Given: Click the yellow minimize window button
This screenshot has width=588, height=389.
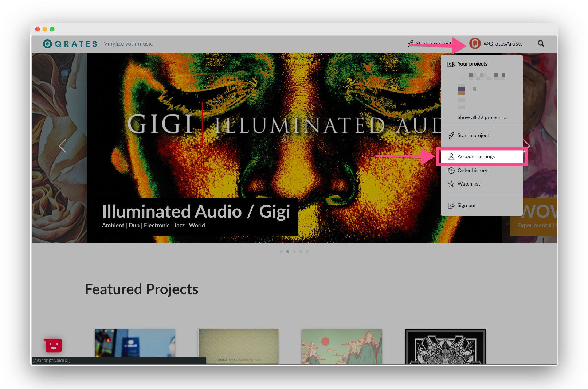Looking at the screenshot, I should tap(45, 29).
